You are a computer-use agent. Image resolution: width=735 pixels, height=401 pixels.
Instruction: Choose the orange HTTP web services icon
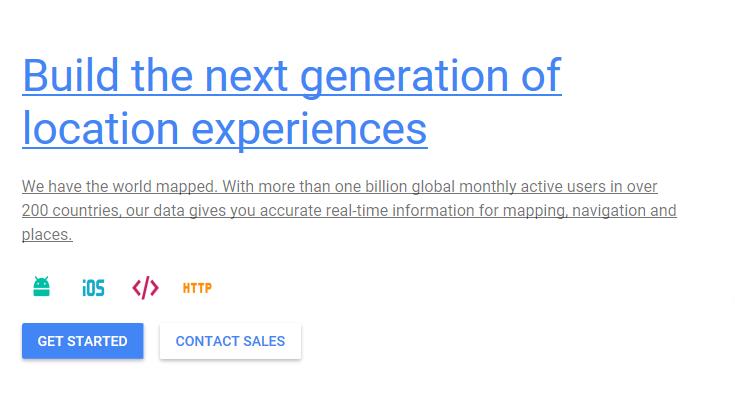point(197,288)
